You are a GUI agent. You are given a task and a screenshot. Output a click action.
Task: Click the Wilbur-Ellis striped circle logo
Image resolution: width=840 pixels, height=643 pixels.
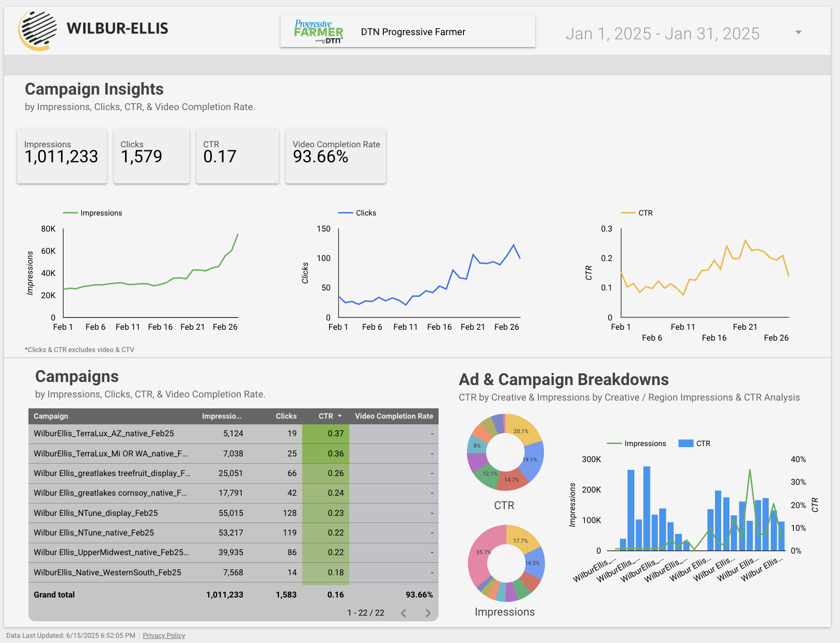coord(38,30)
